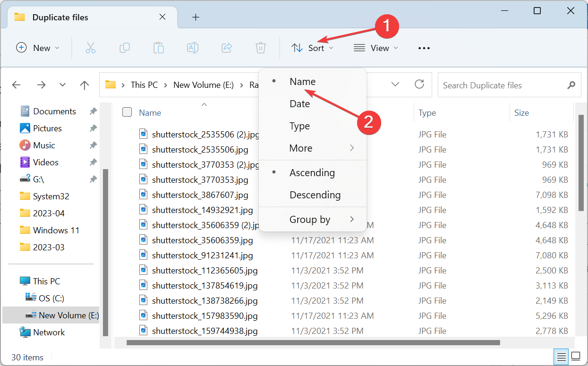Image resolution: width=588 pixels, height=366 pixels.
Task: Go up one folder level arrow
Action: (x=85, y=85)
